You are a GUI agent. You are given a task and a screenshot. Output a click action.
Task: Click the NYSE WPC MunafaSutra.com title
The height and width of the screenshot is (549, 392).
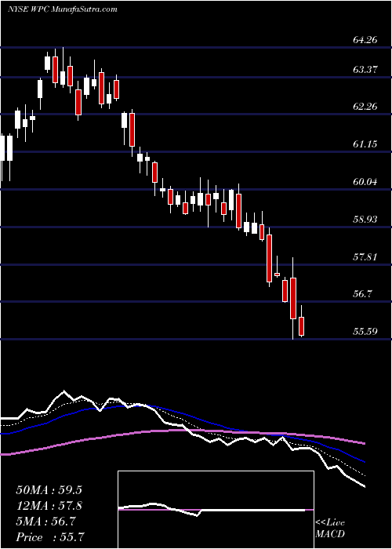pos(62,9)
